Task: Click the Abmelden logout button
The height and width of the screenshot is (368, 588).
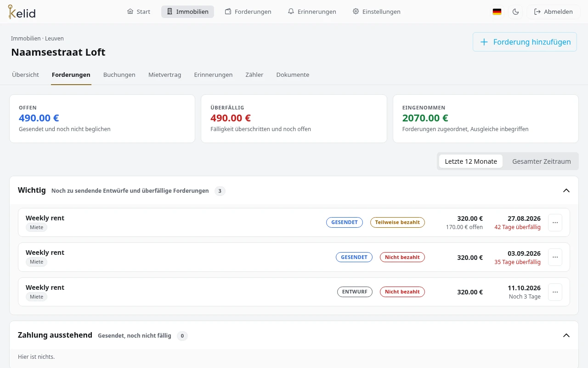Action: (554, 12)
